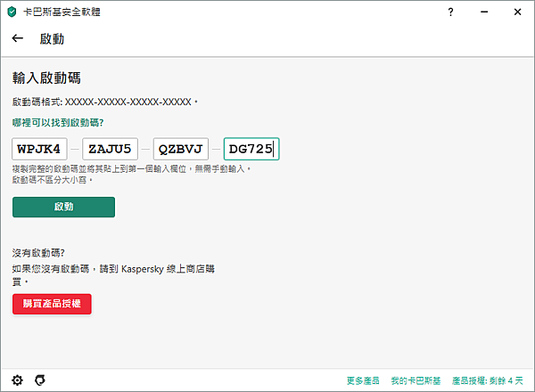535x392 pixels.
Task: Click the red 購買產品授權 button
Action: tap(52, 304)
